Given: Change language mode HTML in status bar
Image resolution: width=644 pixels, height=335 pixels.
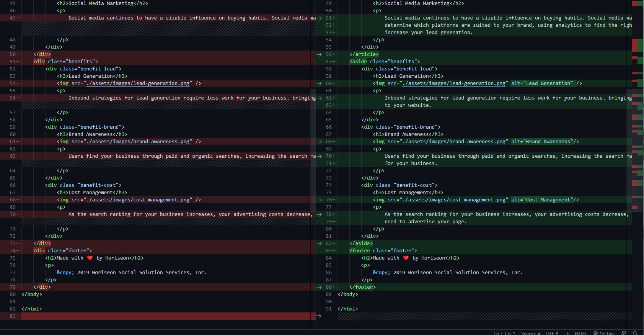Looking at the screenshot, I should coord(580,333).
